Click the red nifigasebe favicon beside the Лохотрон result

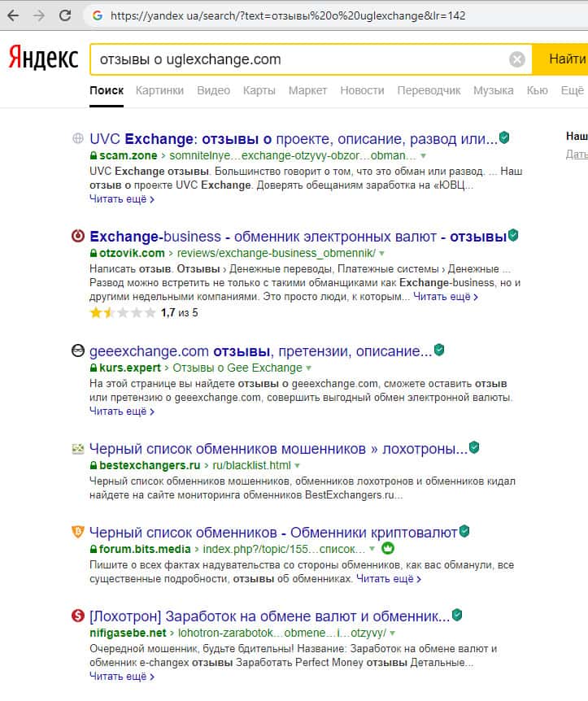click(x=78, y=616)
